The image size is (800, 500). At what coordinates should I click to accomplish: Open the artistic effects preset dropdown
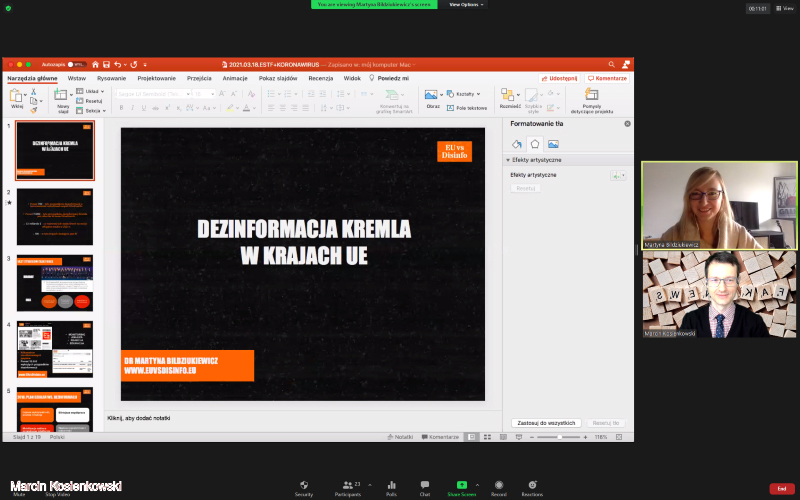point(617,176)
